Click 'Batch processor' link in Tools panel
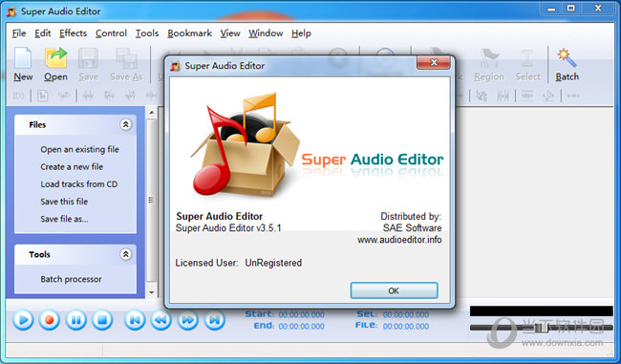This screenshot has width=621, height=364. click(x=71, y=279)
